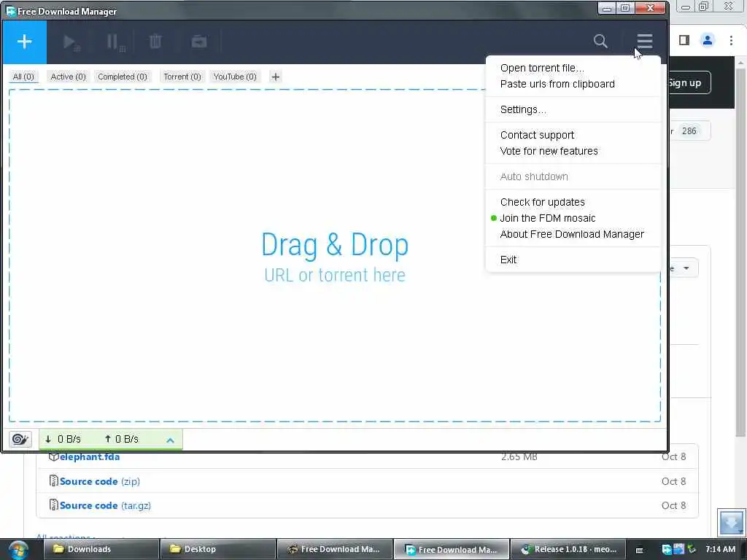The width and height of the screenshot is (747, 560).
Task: Toggle the hamburger main menu icon
Action: 645,42
